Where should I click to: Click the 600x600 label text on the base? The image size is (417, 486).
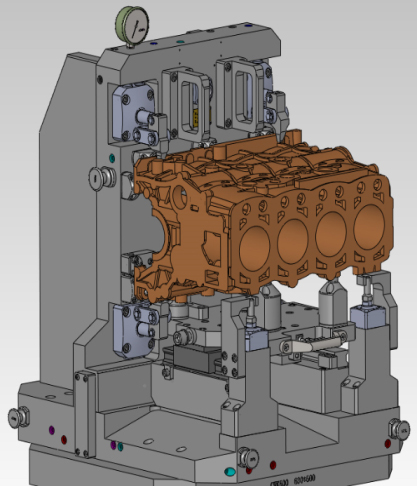coord(304,481)
